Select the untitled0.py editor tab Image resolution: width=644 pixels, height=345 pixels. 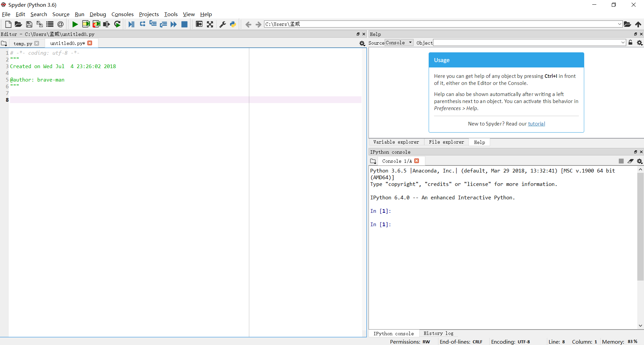(67, 43)
